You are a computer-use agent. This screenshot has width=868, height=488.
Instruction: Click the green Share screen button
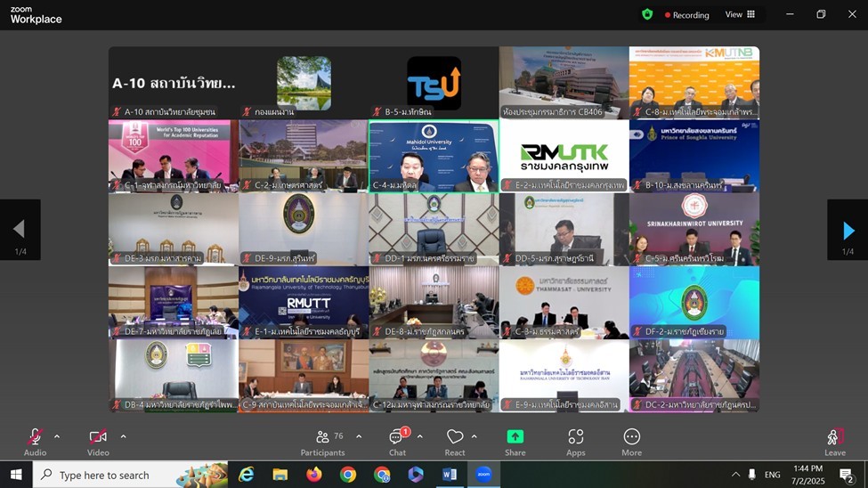[515, 442]
